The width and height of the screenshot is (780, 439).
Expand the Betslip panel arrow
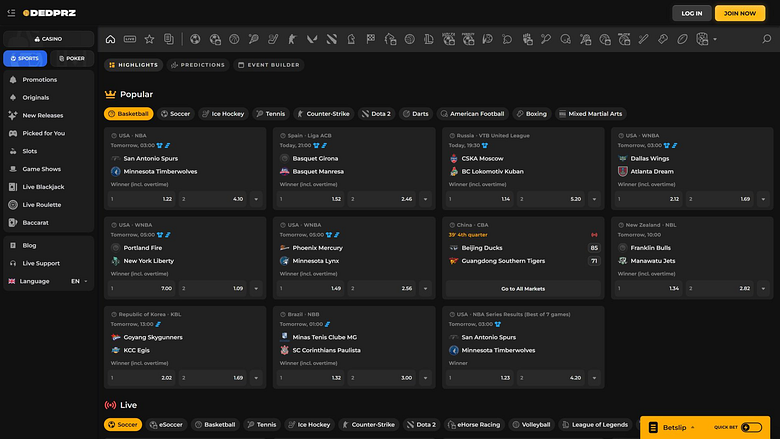692,428
